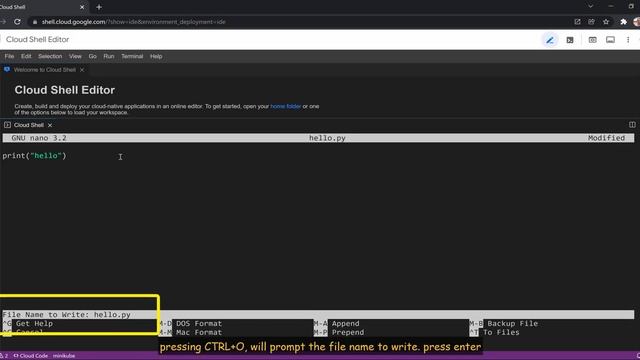The width and height of the screenshot is (640, 360).
Task: Open the View menu
Action: (75, 56)
